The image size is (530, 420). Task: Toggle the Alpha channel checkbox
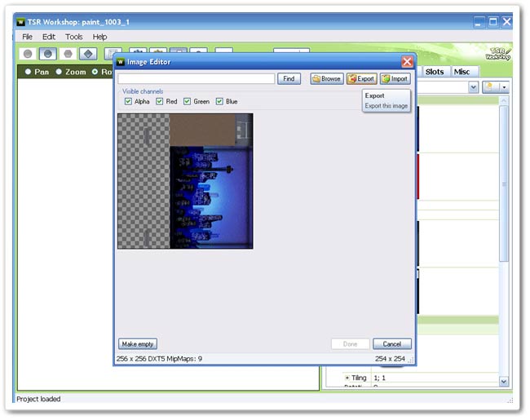point(128,102)
